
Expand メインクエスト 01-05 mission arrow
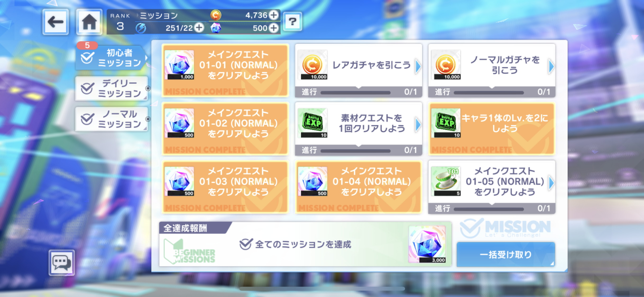coord(551,183)
